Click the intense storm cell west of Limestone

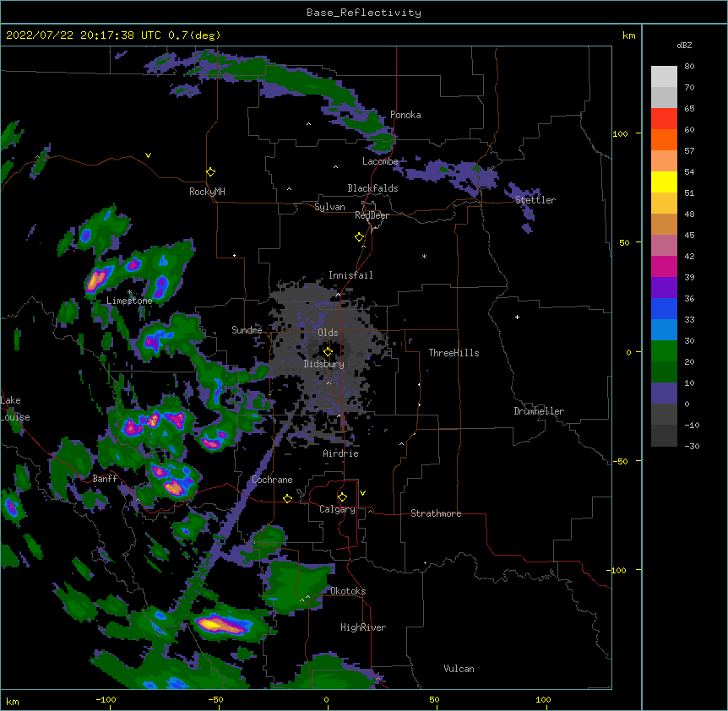[97, 280]
